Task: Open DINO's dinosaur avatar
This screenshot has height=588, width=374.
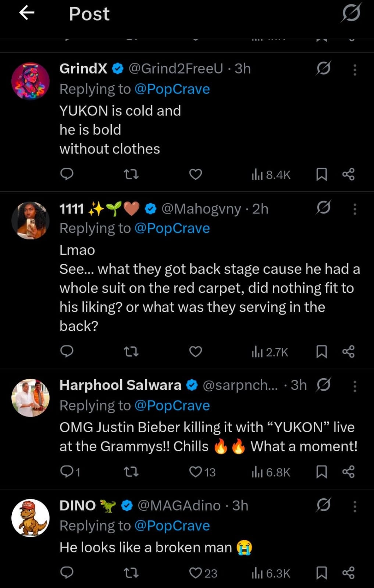Action: tap(31, 518)
